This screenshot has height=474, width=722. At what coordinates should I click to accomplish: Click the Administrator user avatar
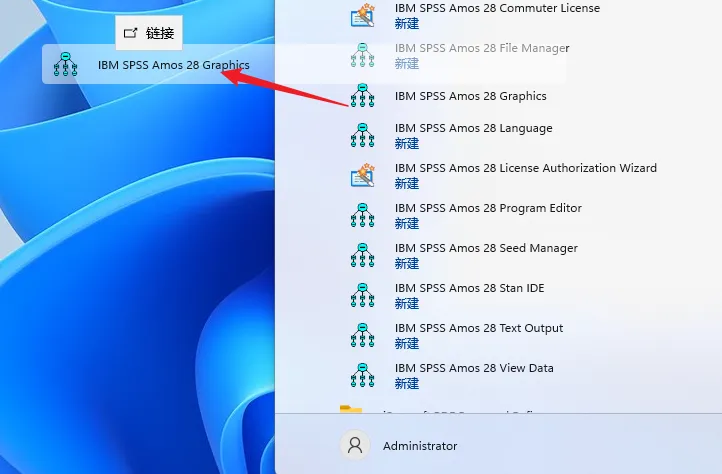coord(355,445)
